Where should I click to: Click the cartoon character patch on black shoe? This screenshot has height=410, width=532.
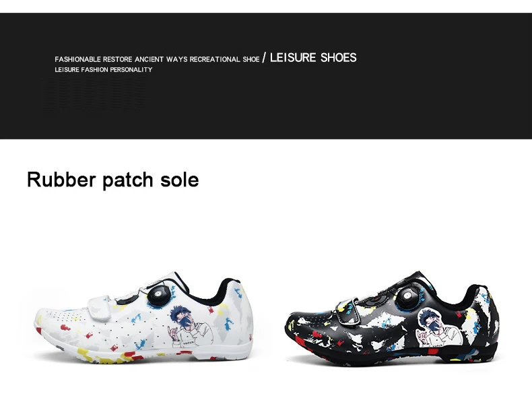click(x=439, y=328)
